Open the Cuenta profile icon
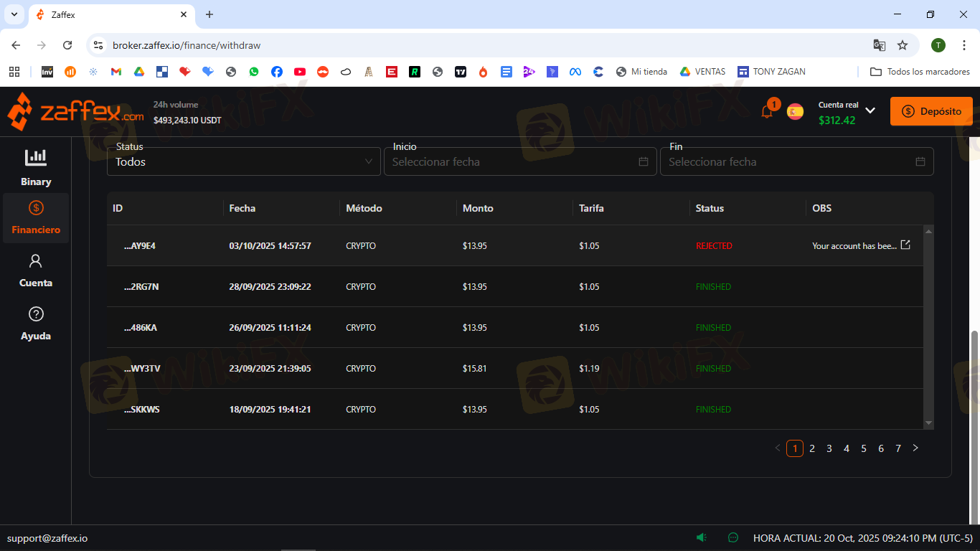Screen dimensions: 980x551 (x=36, y=261)
